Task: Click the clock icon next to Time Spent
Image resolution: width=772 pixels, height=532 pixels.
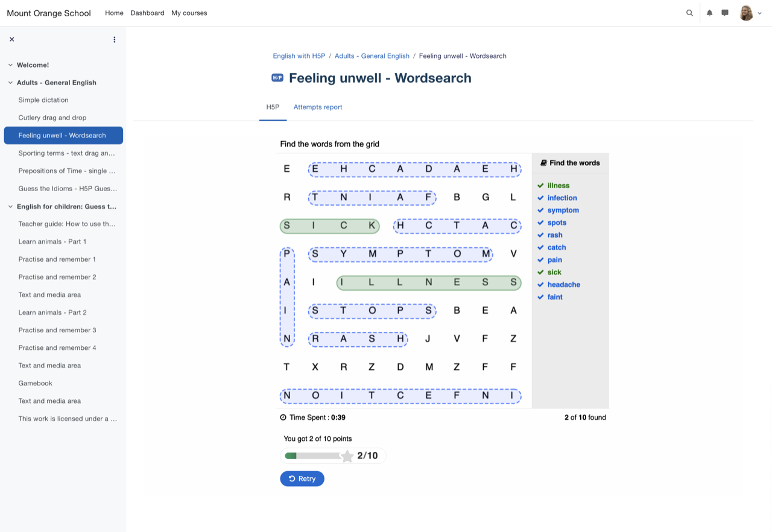Action: click(x=283, y=417)
